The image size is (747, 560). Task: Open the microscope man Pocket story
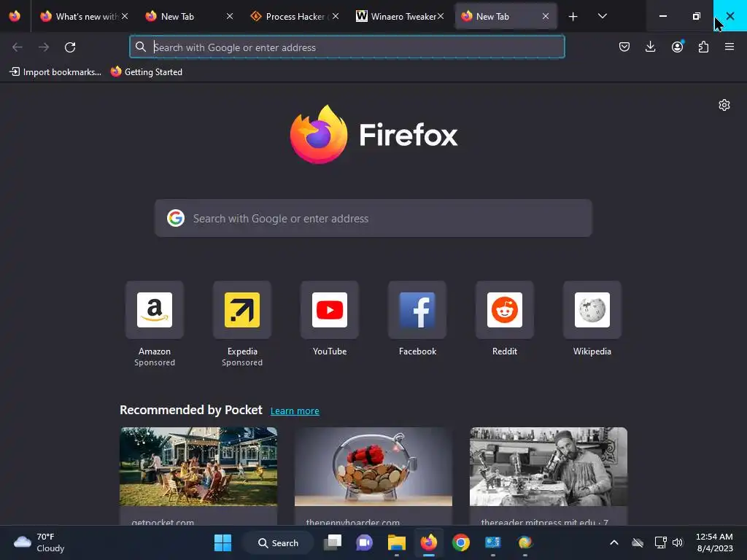tap(549, 476)
